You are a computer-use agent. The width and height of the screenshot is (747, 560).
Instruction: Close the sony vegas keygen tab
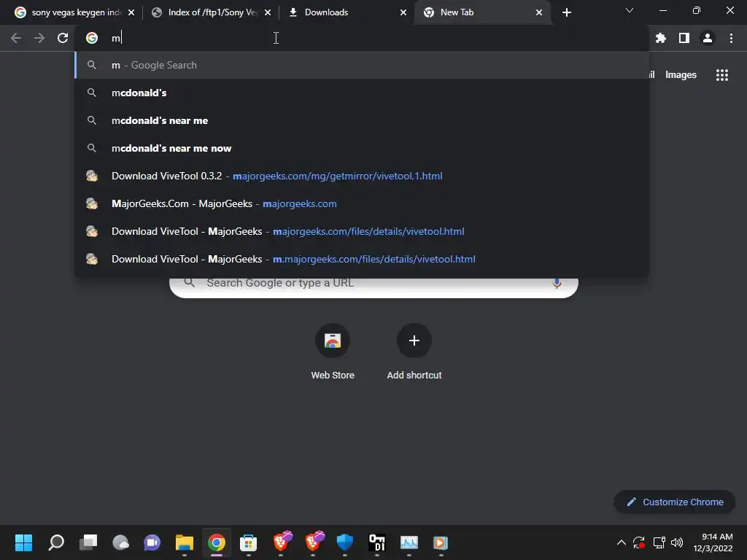(131, 12)
